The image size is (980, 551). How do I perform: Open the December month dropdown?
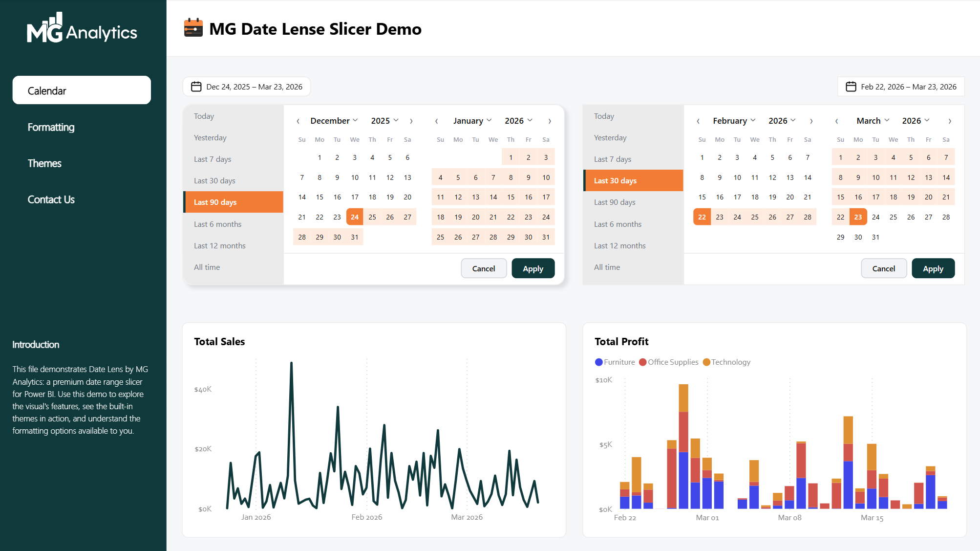click(x=334, y=121)
